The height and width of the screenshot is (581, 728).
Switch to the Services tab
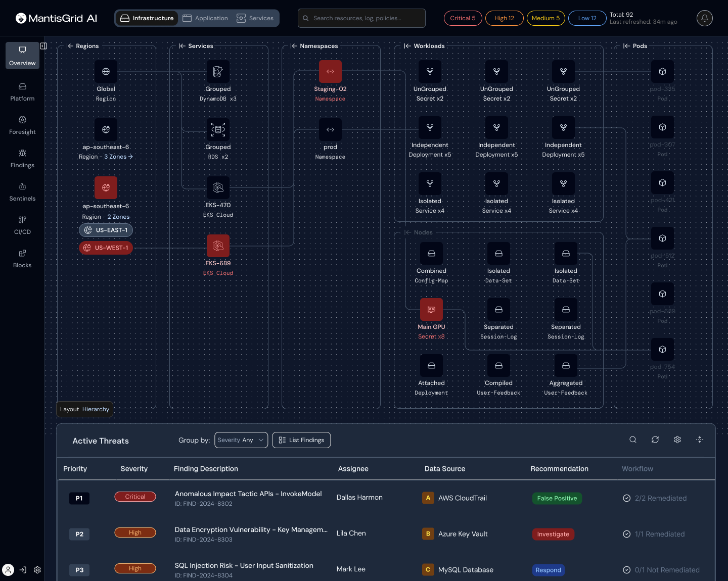pos(255,18)
